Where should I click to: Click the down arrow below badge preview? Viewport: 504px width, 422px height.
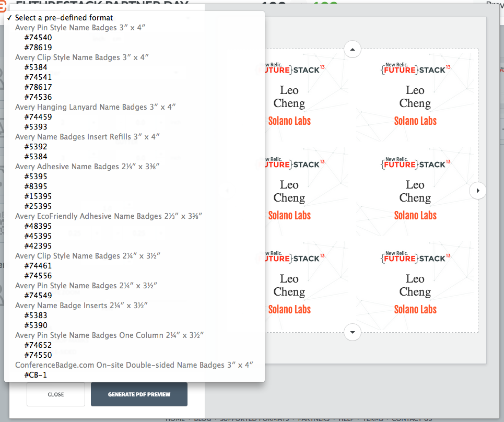353,332
